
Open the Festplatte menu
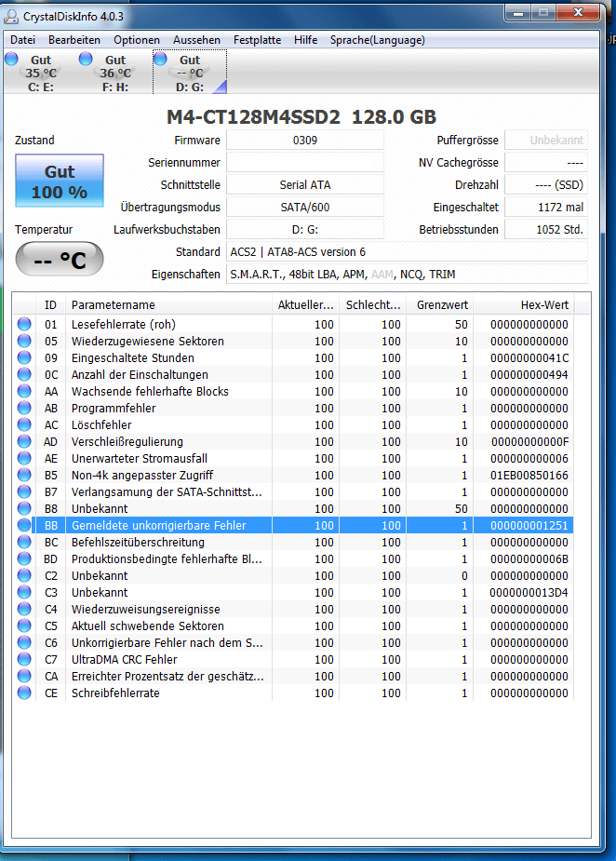coord(257,40)
